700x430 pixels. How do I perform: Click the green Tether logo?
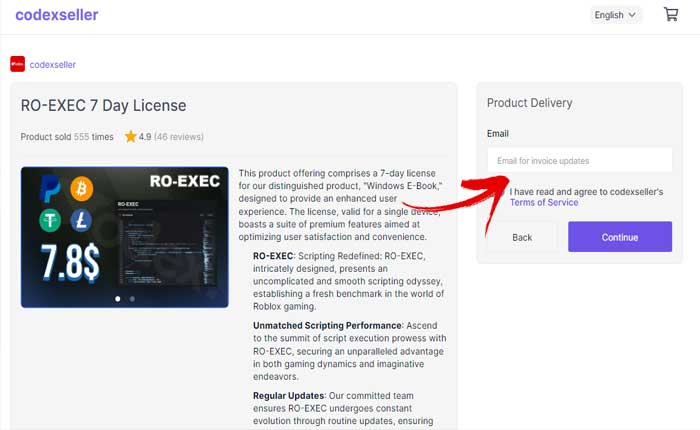click(x=49, y=221)
